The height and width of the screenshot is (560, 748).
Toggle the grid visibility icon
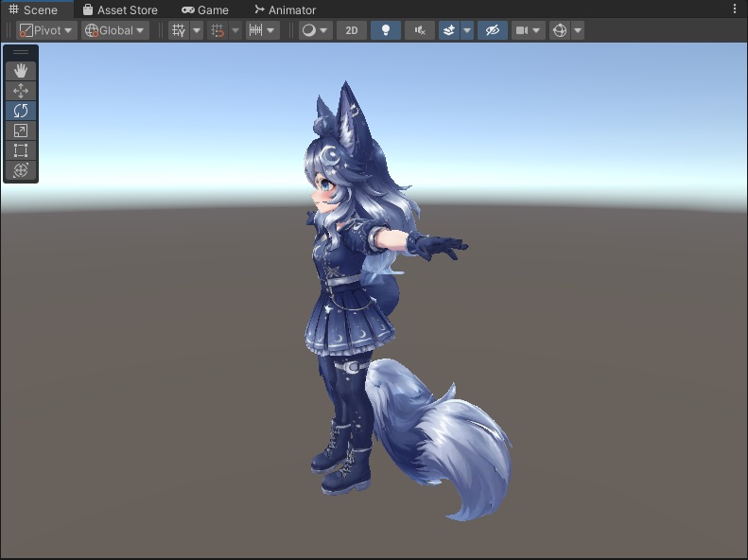(x=179, y=30)
